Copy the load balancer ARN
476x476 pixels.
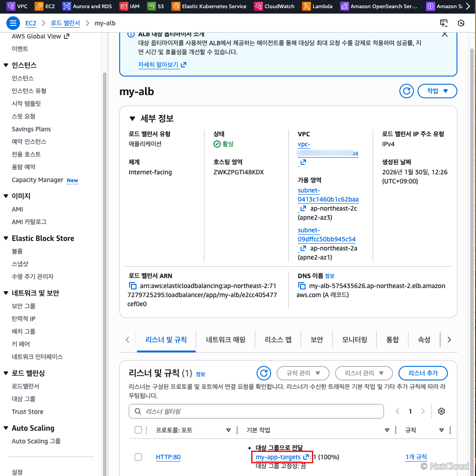coord(132,286)
